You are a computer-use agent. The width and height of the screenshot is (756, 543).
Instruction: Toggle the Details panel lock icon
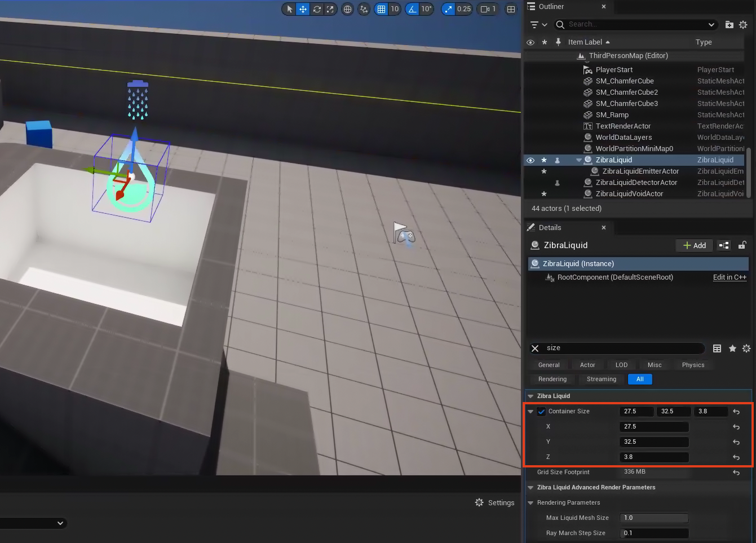742,245
